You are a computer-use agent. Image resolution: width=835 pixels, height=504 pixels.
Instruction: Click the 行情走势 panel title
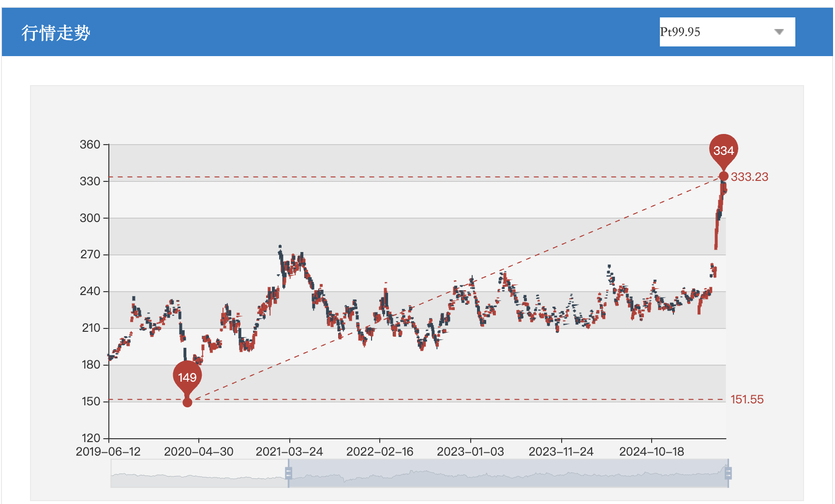tap(56, 33)
